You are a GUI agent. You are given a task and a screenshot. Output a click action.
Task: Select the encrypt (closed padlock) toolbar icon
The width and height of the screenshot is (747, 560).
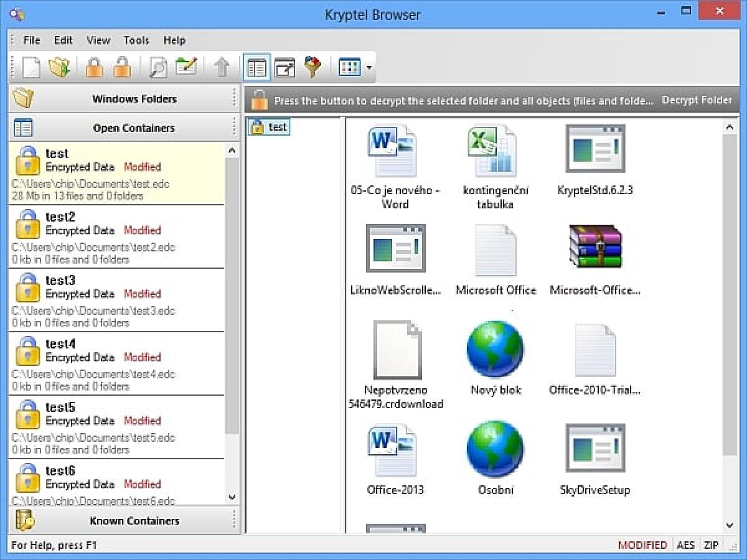(x=93, y=67)
